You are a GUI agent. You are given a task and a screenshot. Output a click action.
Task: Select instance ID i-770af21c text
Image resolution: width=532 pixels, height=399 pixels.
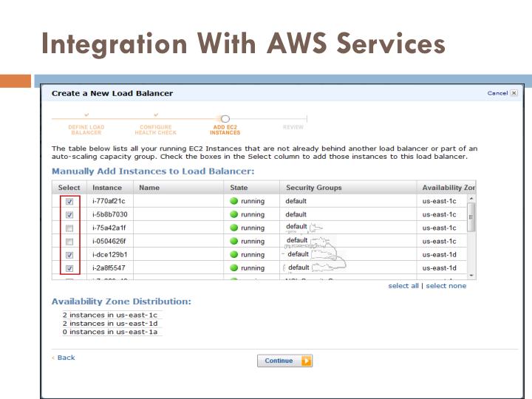tap(109, 201)
